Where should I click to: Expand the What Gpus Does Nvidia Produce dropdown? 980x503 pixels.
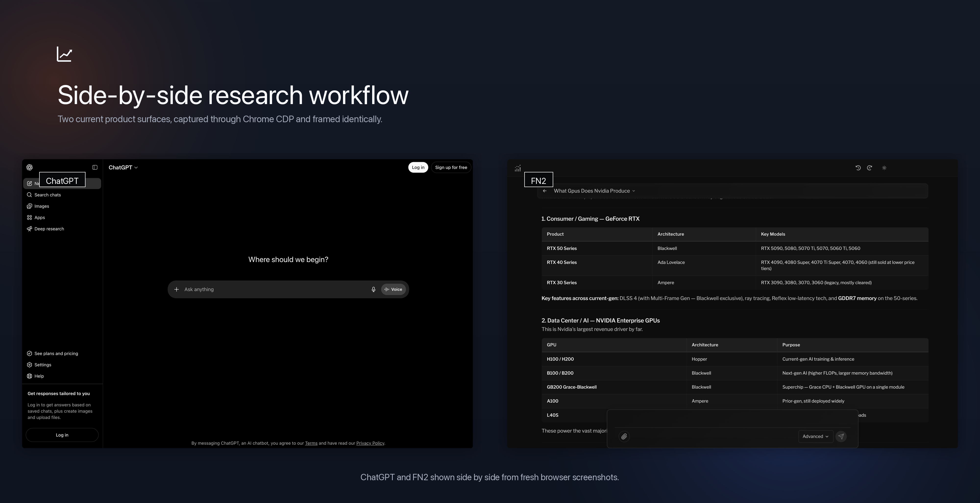[x=594, y=191]
